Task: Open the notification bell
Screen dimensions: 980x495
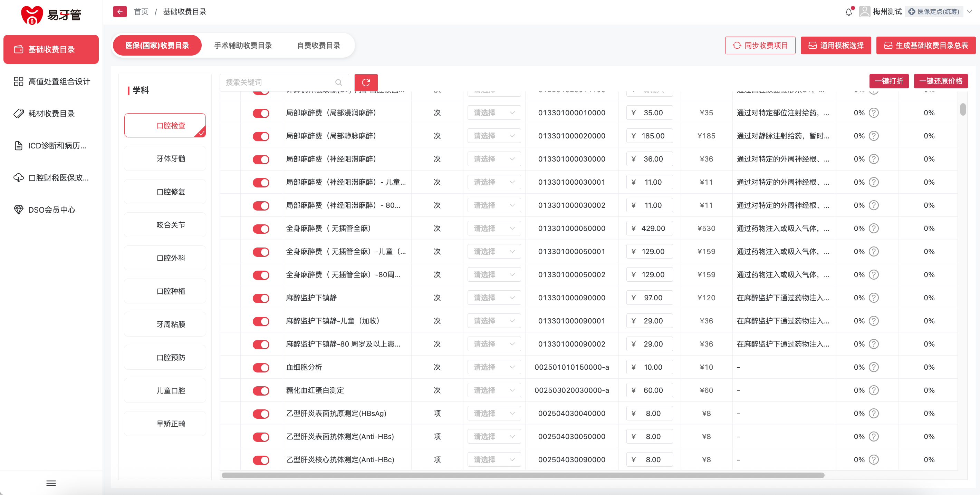Action: 849,12
